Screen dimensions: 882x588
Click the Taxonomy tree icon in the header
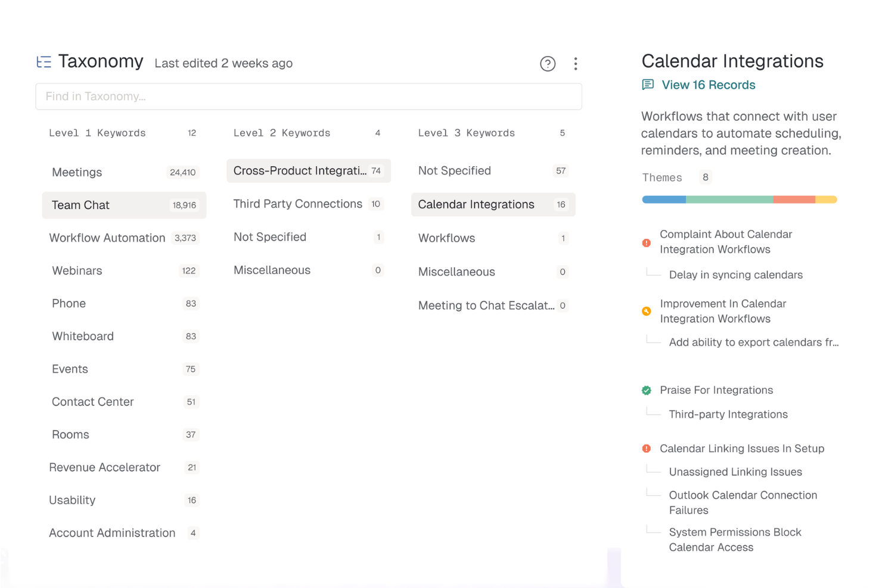tap(44, 61)
